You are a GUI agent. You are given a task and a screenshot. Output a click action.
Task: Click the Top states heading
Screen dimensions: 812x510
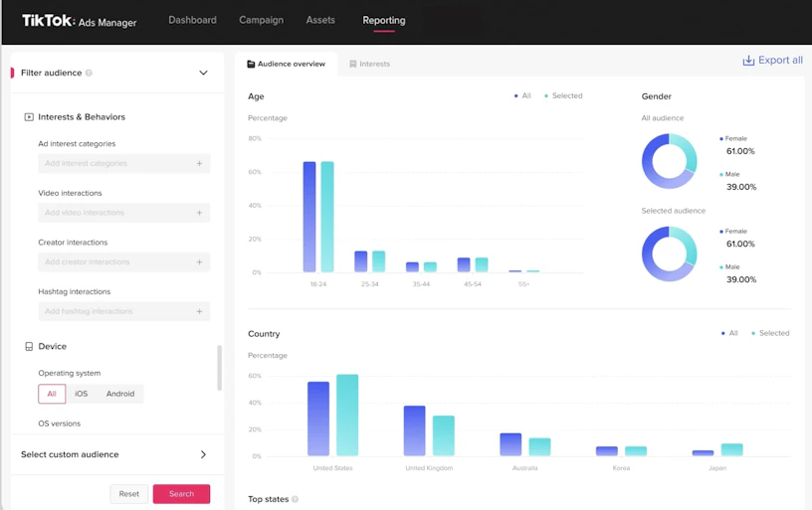(x=268, y=499)
